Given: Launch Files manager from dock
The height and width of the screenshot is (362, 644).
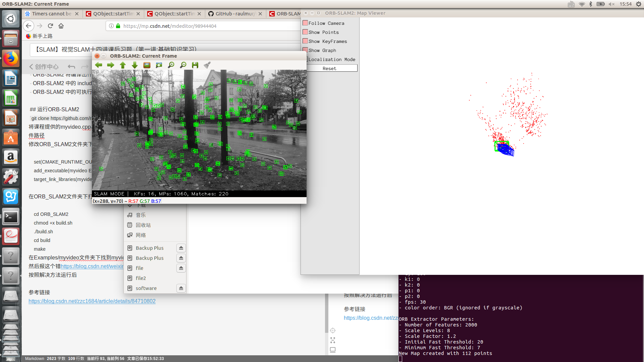Looking at the screenshot, I should 11,39.
